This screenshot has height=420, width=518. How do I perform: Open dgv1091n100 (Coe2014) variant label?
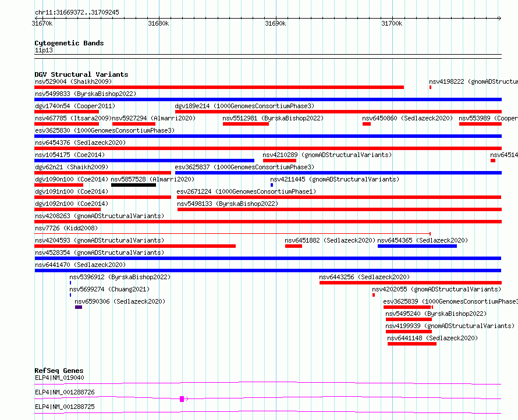72,191
